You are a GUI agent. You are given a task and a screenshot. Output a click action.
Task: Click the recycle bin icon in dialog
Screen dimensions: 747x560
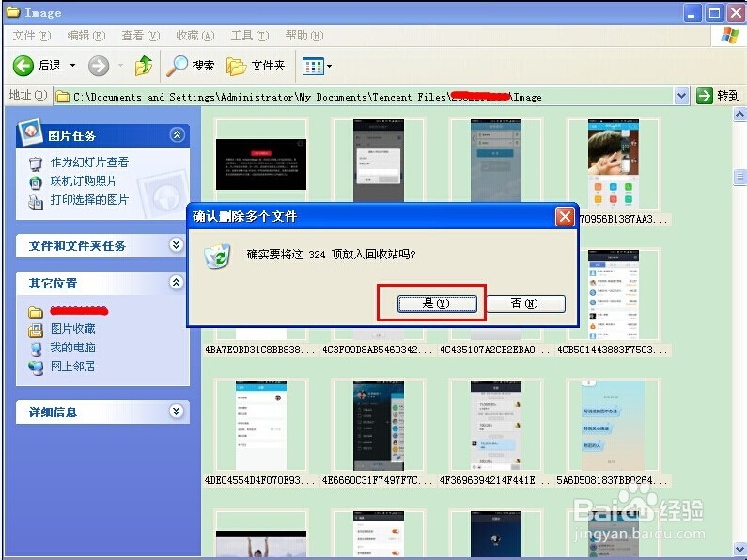tap(218, 256)
